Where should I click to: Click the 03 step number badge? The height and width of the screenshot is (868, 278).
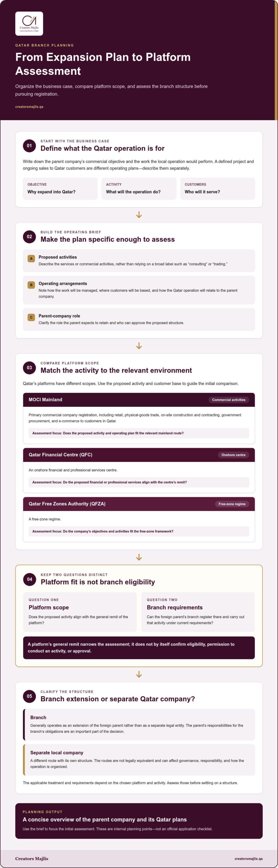coord(30,368)
